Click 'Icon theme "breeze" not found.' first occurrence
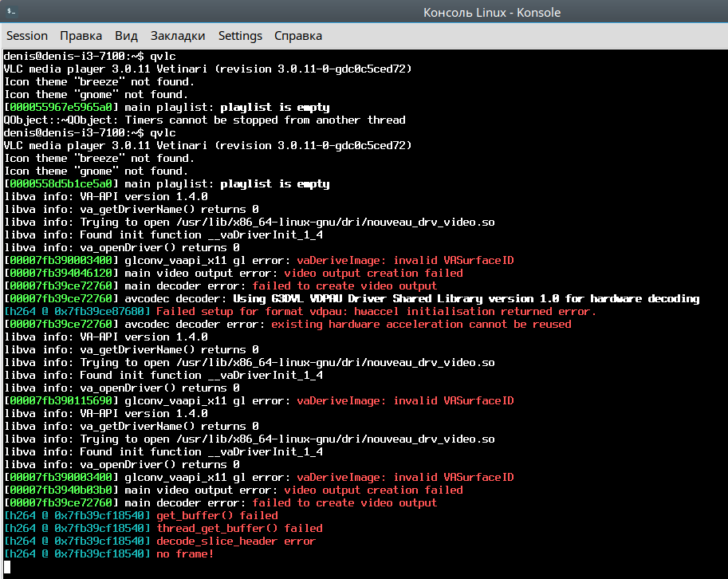The width and height of the screenshot is (728, 579). point(99,81)
